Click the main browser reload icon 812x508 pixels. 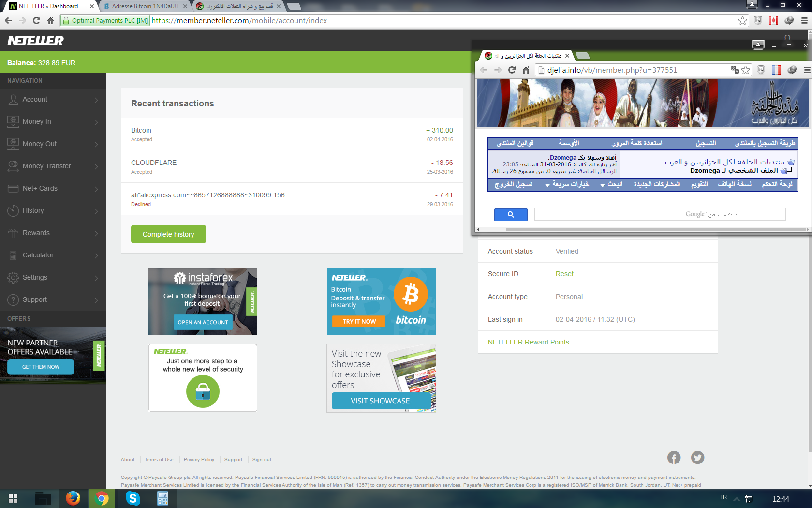coord(36,20)
